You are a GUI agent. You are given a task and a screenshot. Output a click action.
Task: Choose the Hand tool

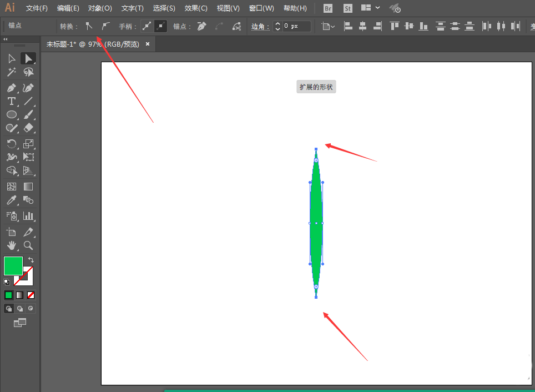tap(12, 245)
